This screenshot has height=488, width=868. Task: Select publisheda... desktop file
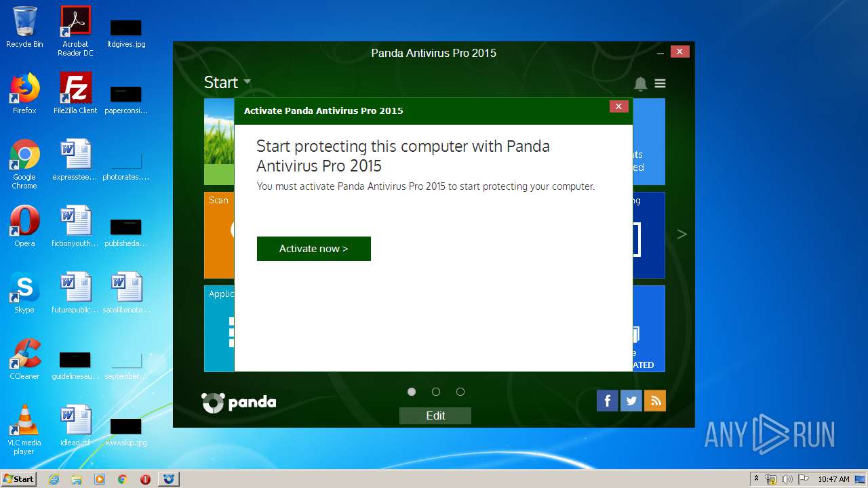click(126, 232)
